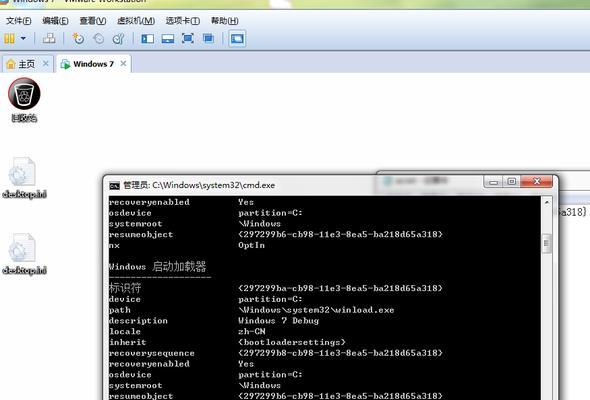
Task: Open the 编辑(E) menu
Action: pyautogui.click(x=55, y=21)
